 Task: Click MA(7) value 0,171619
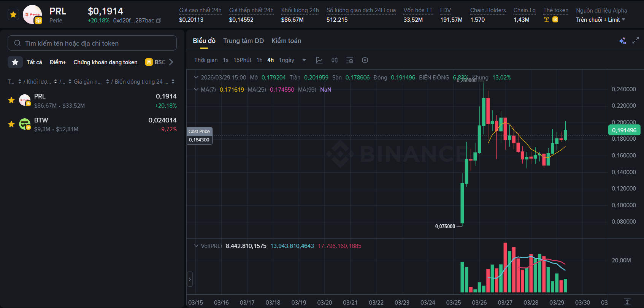tap(232, 90)
